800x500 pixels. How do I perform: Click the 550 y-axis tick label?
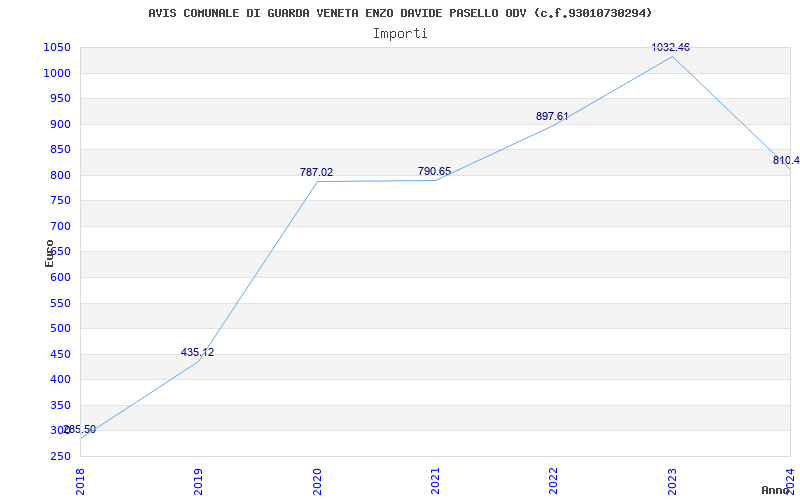[x=60, y=304]
